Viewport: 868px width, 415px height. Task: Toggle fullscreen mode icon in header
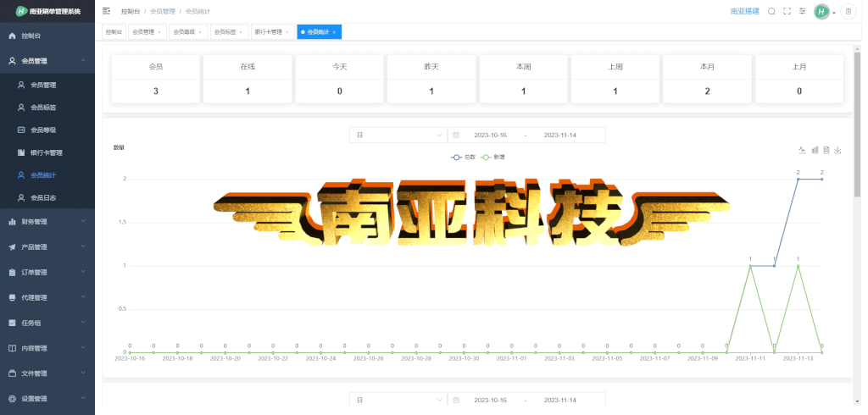pyautogui.click(x=787, y=11)
